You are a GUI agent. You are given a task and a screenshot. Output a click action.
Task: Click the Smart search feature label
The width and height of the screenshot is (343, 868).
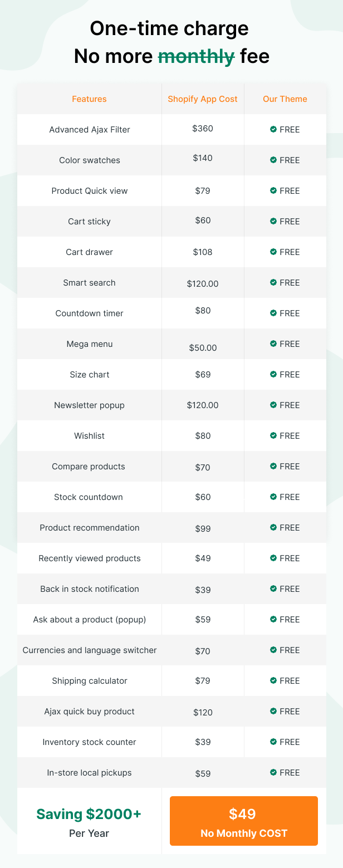pos(89,283)
